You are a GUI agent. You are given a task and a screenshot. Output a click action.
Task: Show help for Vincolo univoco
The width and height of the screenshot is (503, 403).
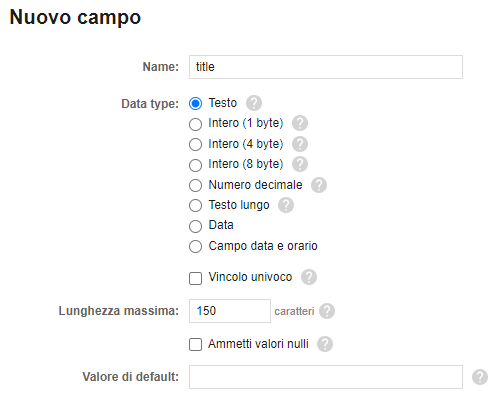(309, 277)
